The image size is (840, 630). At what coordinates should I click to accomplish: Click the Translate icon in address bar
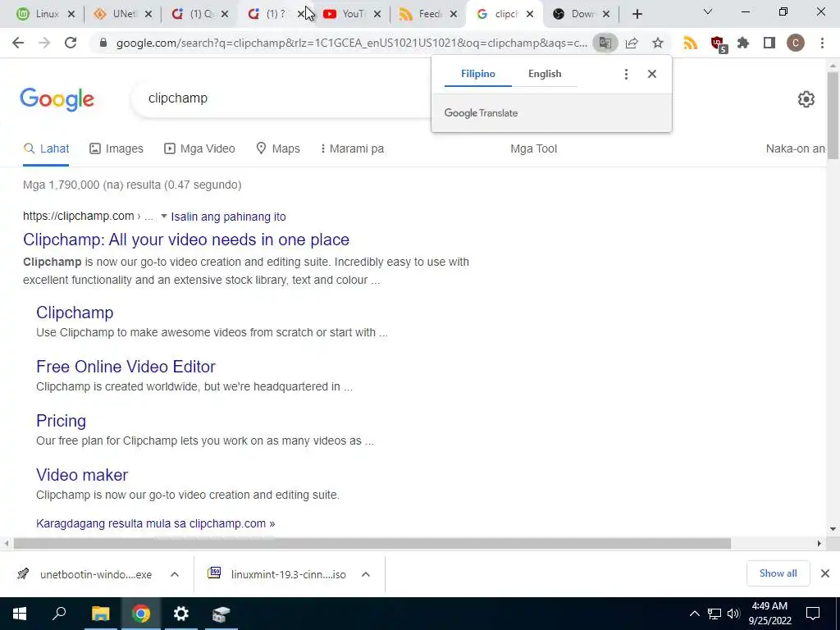click(x=605, y=43)
